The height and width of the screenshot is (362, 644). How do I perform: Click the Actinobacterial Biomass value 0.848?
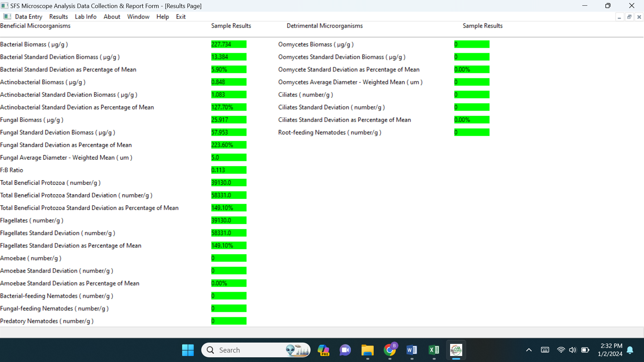[229, 82]
